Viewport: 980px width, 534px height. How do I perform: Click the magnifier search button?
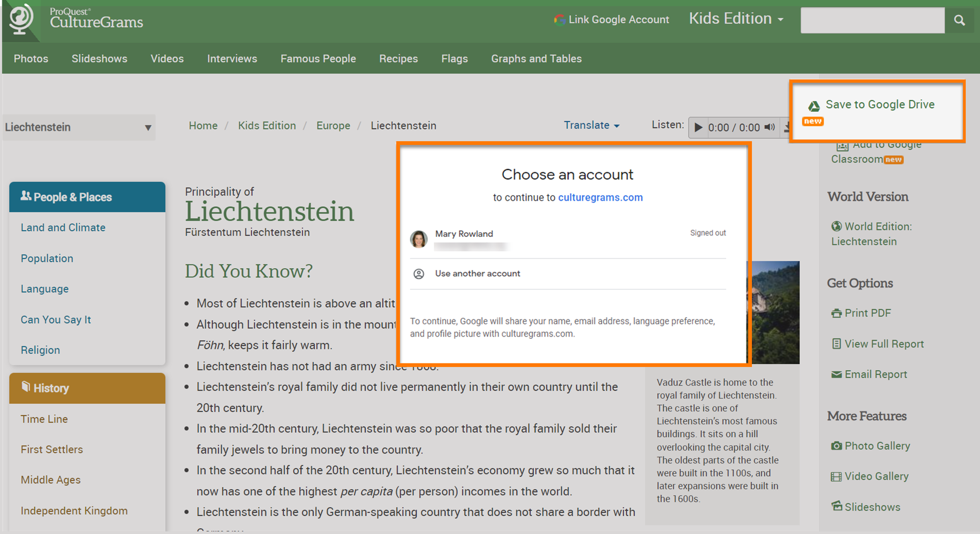pyautogui.click(x=959, y=20)
